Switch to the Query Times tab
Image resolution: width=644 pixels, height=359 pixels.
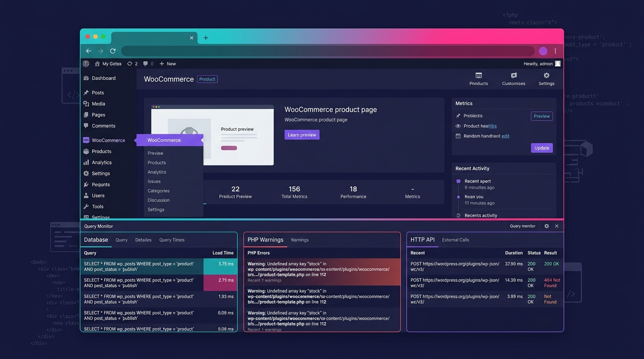(171, 239)
